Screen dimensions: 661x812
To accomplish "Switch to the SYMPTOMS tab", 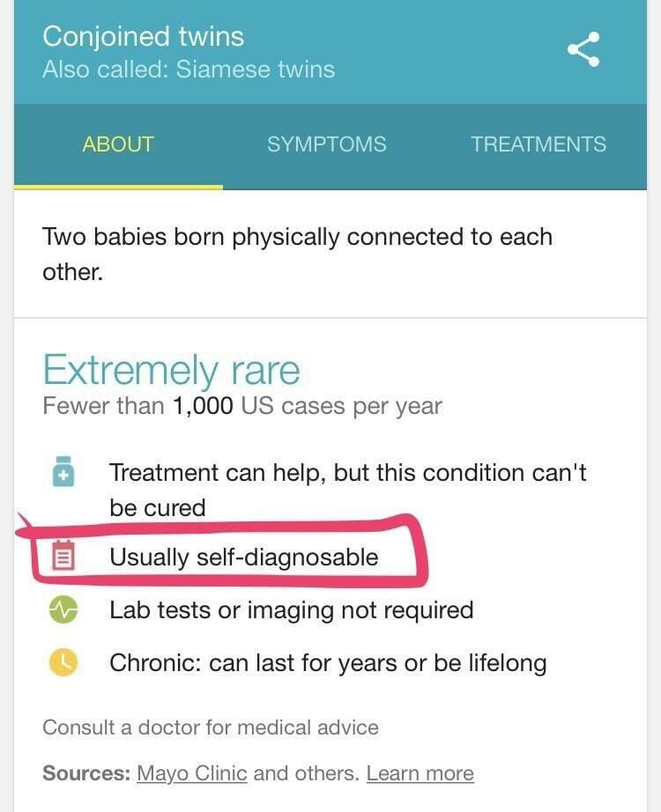I will (327, 144).
